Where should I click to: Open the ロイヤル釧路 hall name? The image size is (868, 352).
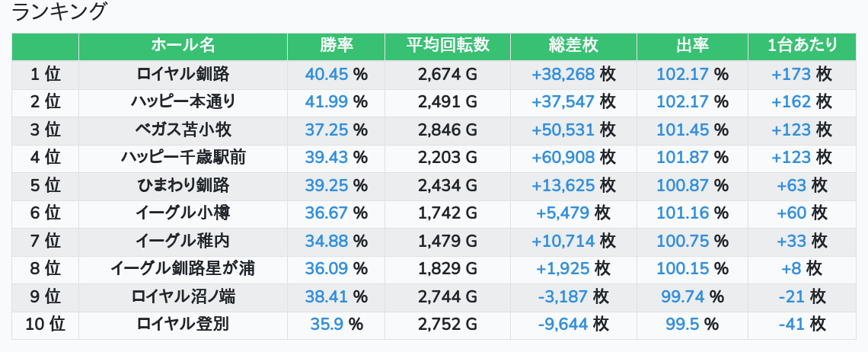tap(183, 74)
